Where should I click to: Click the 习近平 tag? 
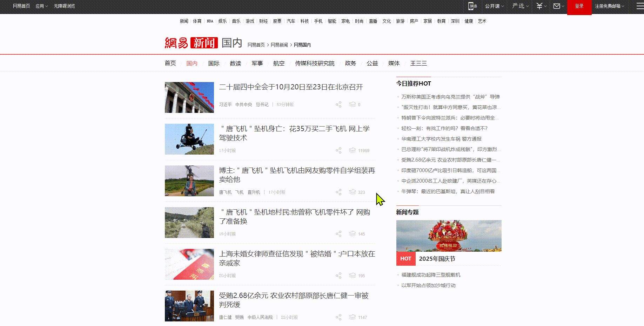[225, 104]
